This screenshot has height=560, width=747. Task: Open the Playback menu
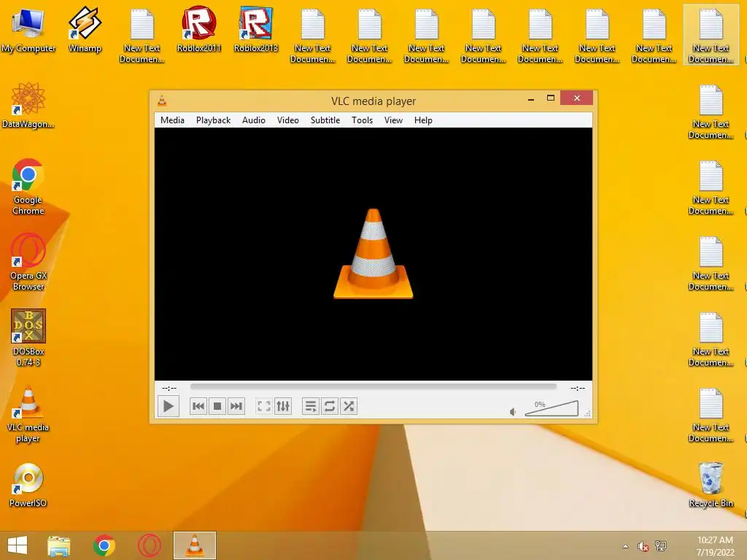(214, 120)
